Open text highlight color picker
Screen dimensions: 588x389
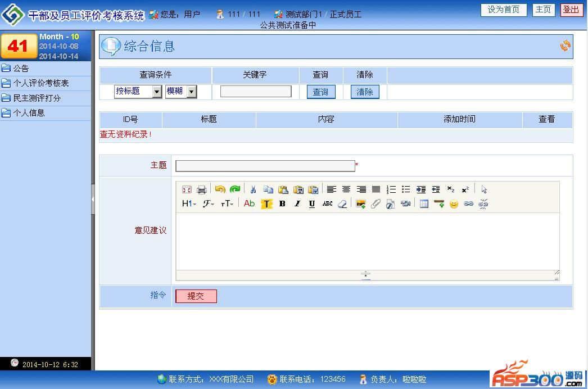tap(266, 203)
